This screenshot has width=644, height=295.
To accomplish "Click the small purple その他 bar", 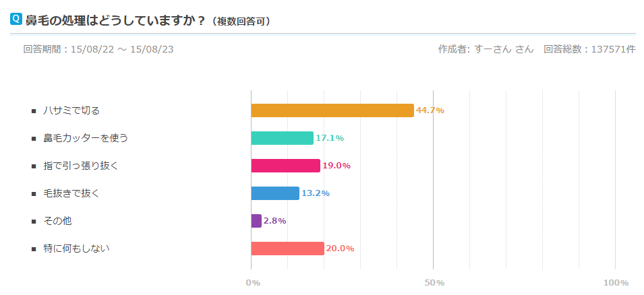I will click(x=256, y=221).
